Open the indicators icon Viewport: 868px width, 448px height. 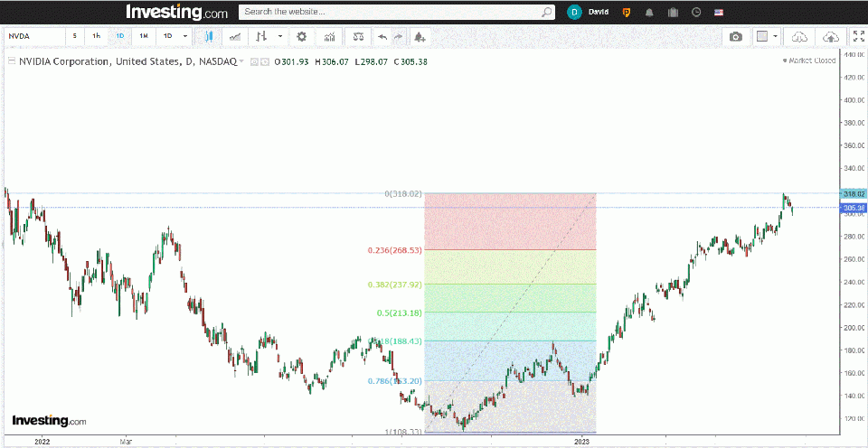(330, 36)
